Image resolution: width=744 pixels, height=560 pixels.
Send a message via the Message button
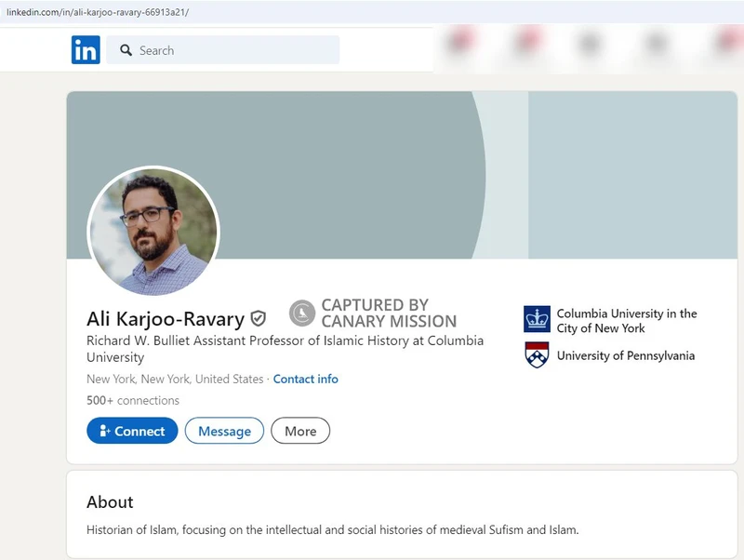pos(224,431)
